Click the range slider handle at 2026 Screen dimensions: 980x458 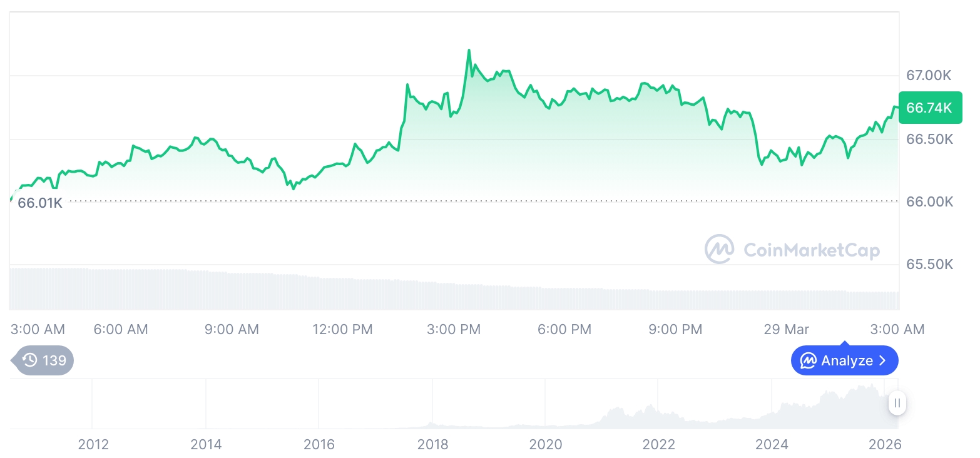pyautogui.click(x=897, y=403)
